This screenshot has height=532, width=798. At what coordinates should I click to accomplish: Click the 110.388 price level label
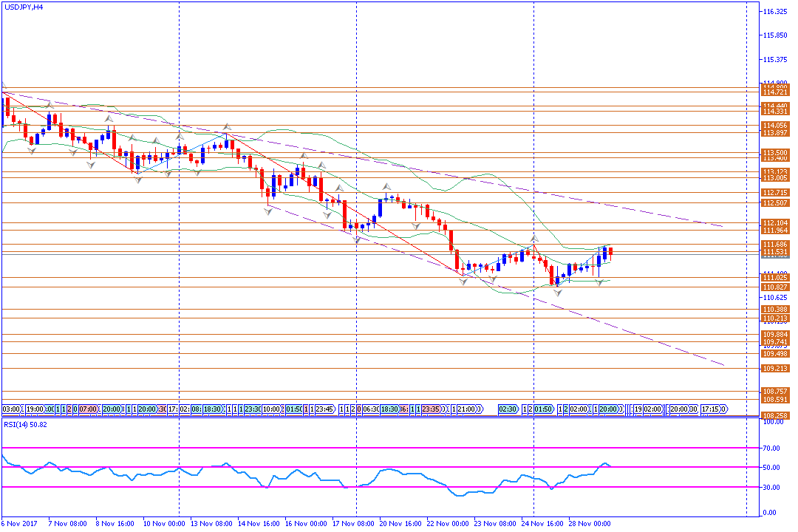[775, 310]
